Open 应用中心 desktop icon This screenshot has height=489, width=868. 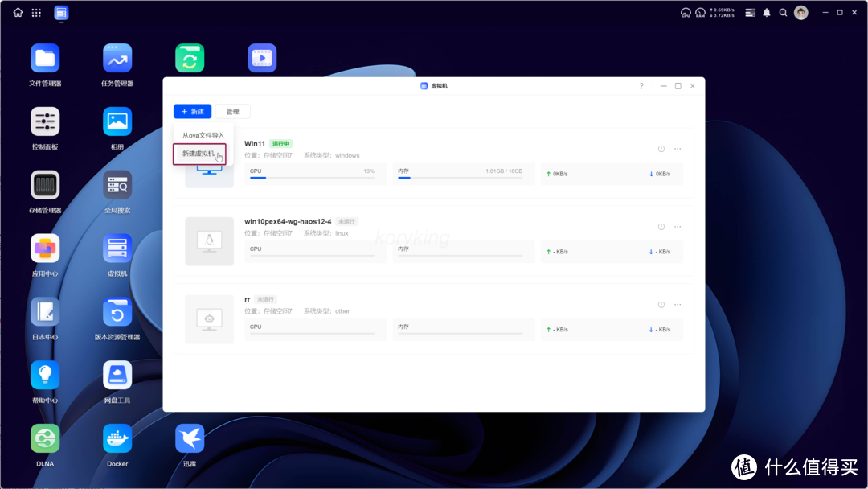(45, 248)
